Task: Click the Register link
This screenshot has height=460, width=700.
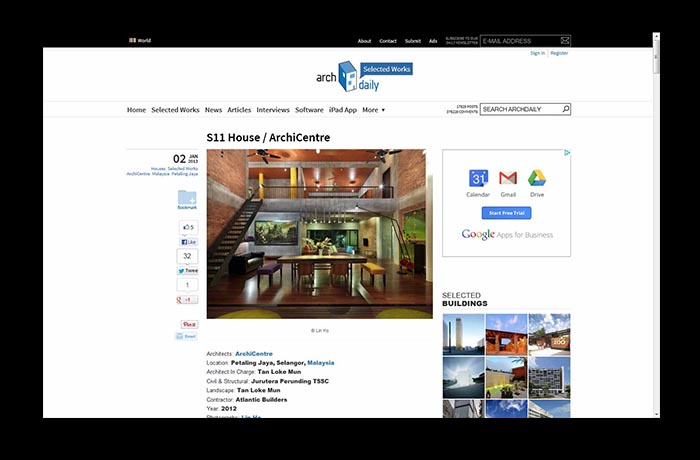Action: point(559,53)
